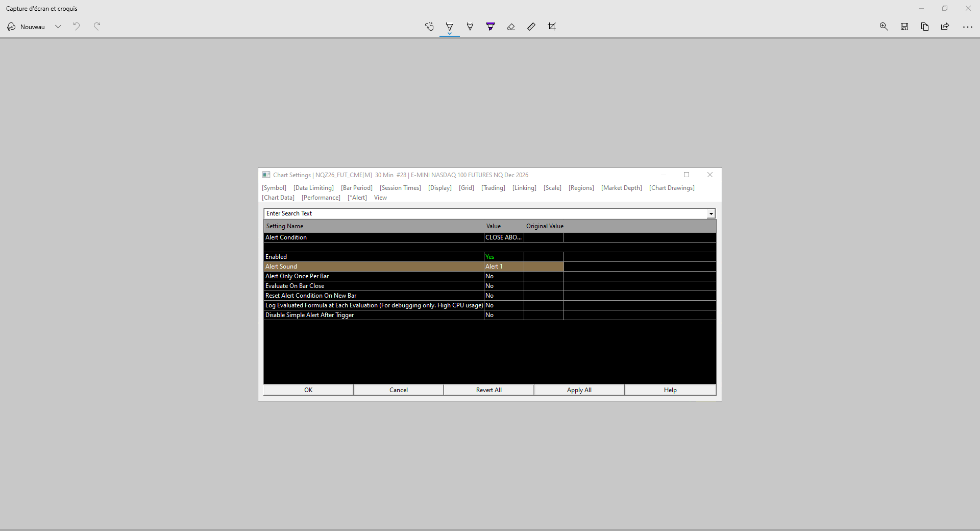Copy the capture to clipboard

(x=925, y=27)
